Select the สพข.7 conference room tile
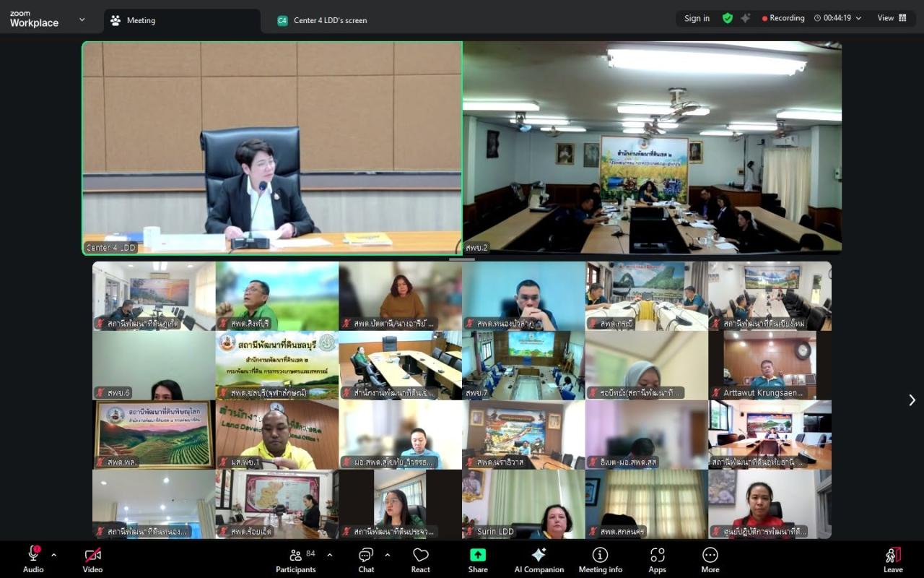The width and height of the screenshot is (924, 578). [x=523, y=366]
